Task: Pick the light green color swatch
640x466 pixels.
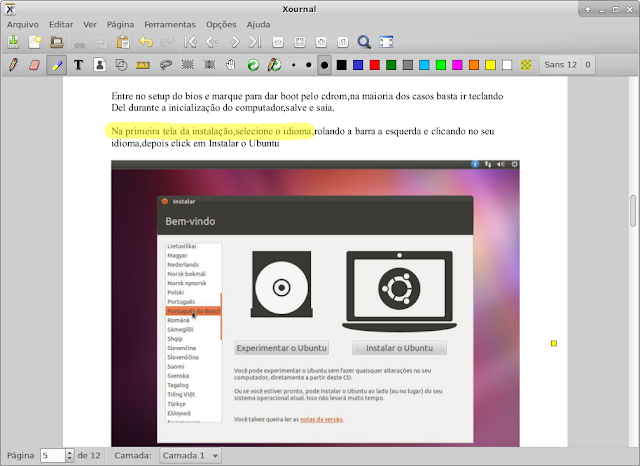Action: click(x=441, y=65)
